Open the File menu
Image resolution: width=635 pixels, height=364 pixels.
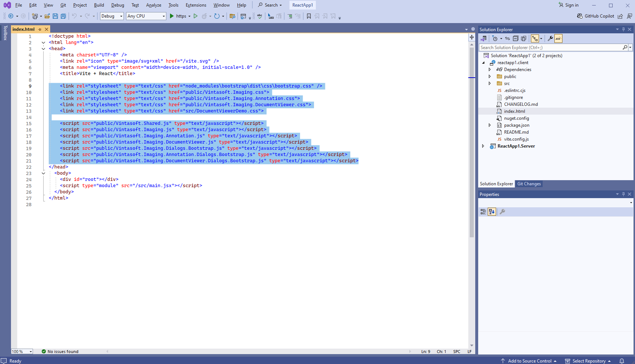tap(19, 5)
